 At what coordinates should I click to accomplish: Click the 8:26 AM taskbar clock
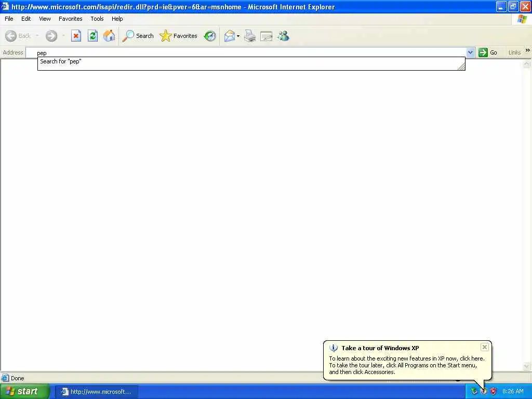pos(513,391)
